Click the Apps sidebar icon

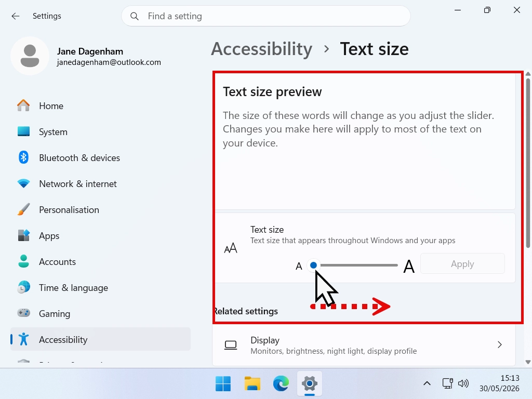(x=23, y=235)
